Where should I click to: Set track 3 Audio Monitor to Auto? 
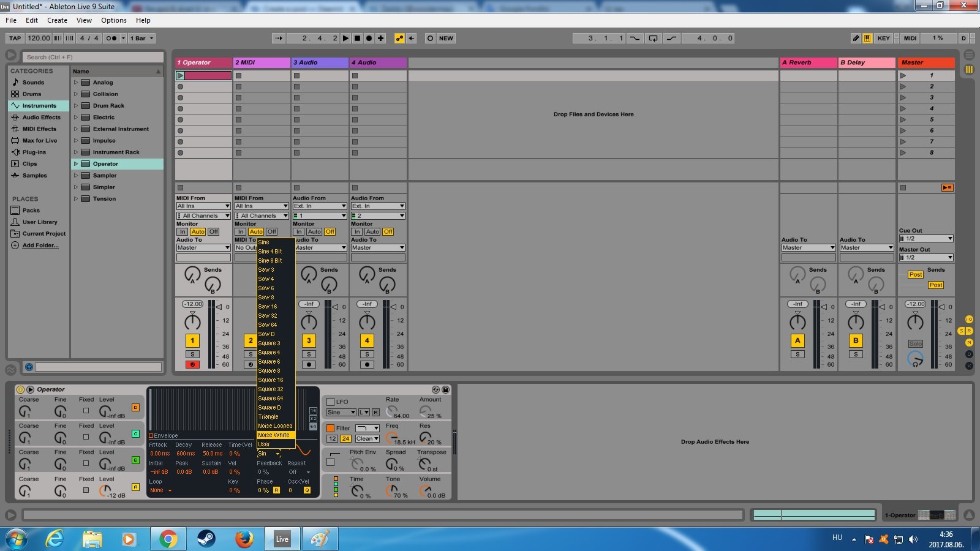[314, 232]
